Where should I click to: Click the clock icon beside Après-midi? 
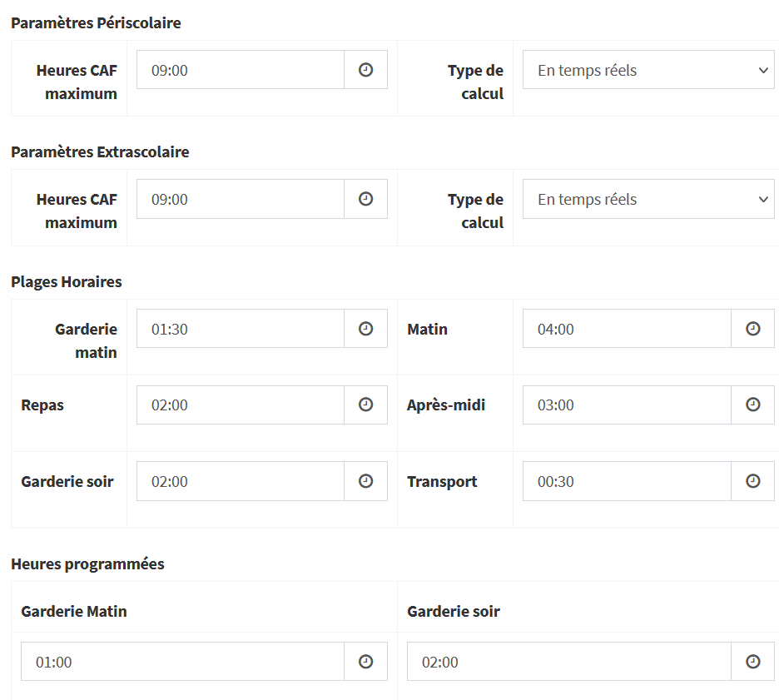point(752,405)
